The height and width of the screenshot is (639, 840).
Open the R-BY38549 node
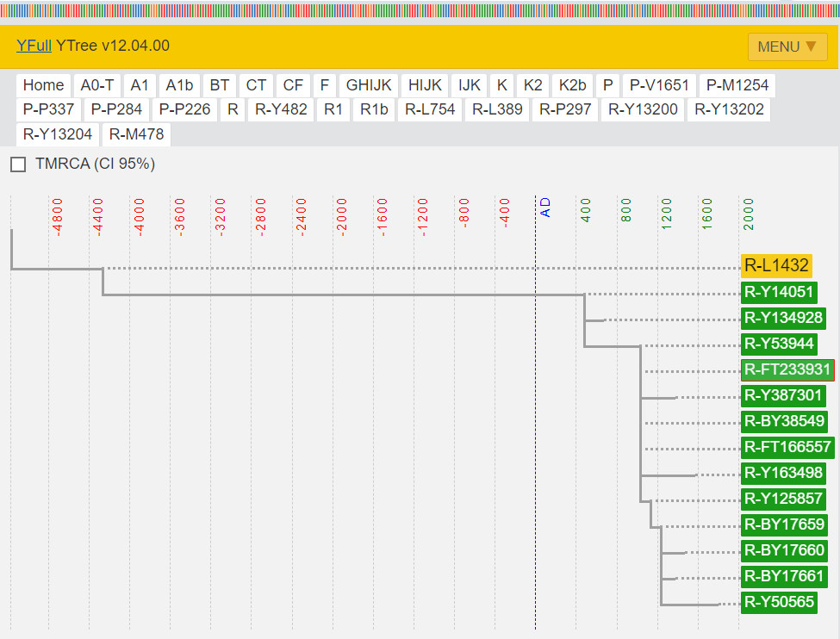coord(784,422)
